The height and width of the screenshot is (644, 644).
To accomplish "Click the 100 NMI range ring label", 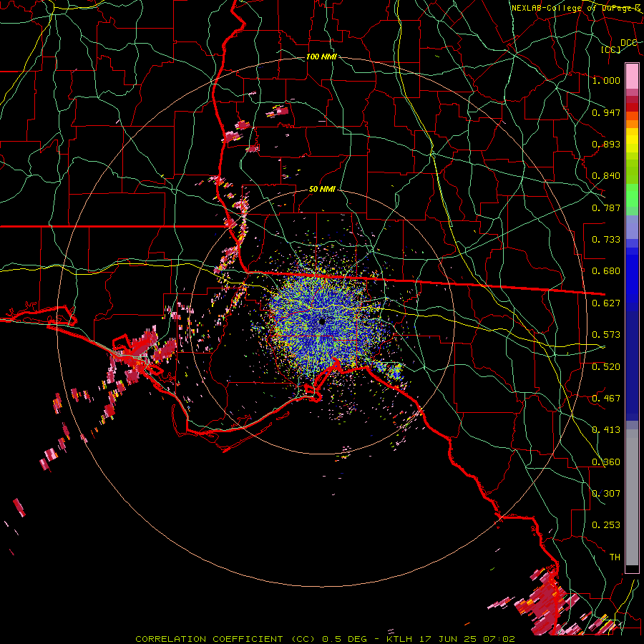I will tap(321, 57).
